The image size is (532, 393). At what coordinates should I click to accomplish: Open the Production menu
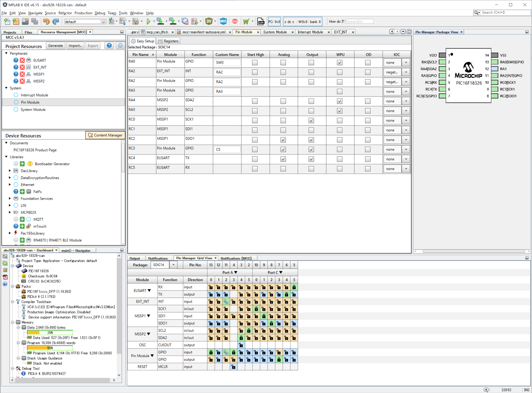83,13
